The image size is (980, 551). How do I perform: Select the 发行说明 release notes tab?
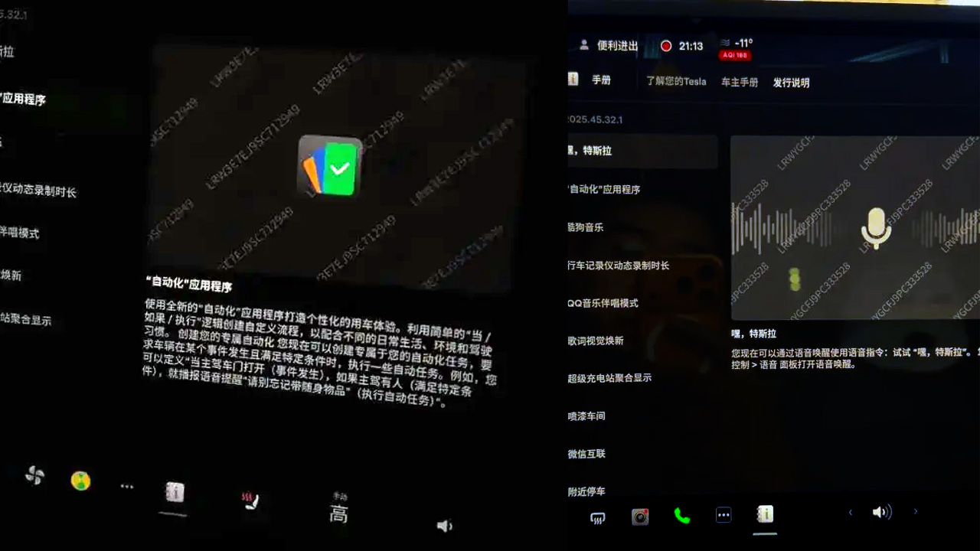pyautogui.click(x=791, y=83)
